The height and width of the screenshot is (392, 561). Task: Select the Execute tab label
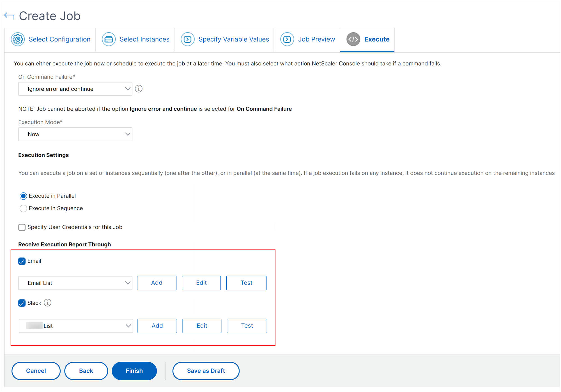[x=377, y=39]
